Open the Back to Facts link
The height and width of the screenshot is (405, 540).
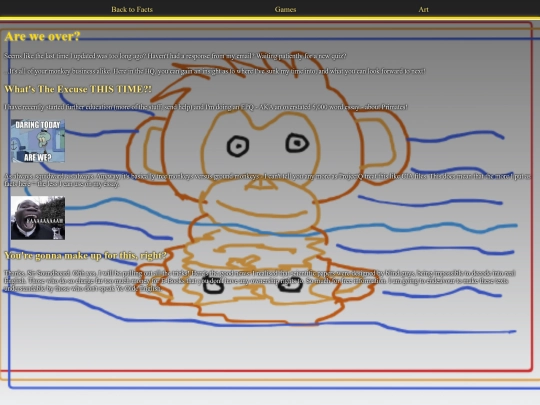coord(132,9)
